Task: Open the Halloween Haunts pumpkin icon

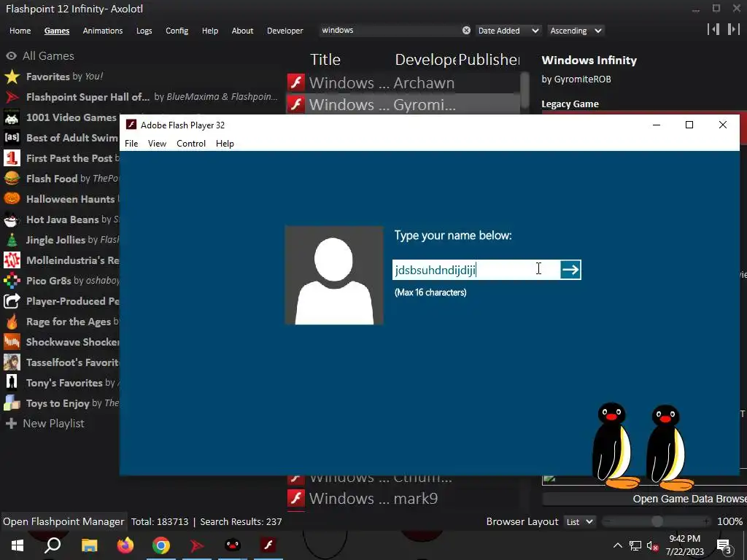Action: 12,198
